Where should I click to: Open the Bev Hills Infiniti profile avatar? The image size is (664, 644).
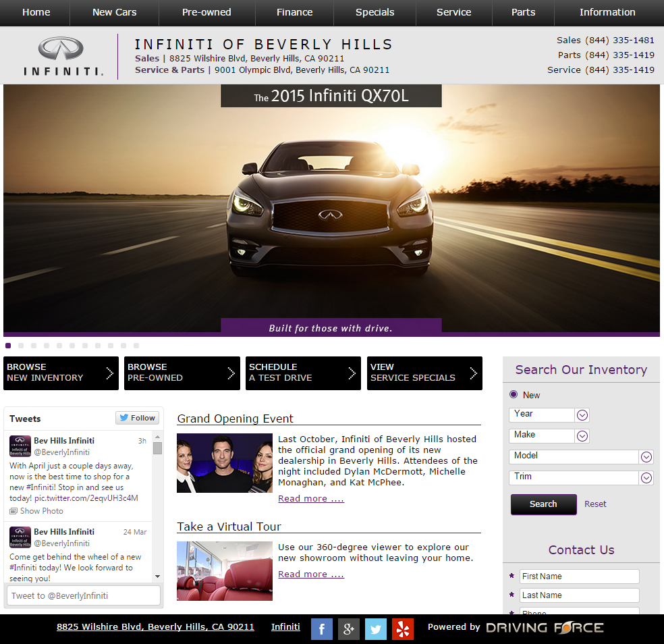pos(20,446)
